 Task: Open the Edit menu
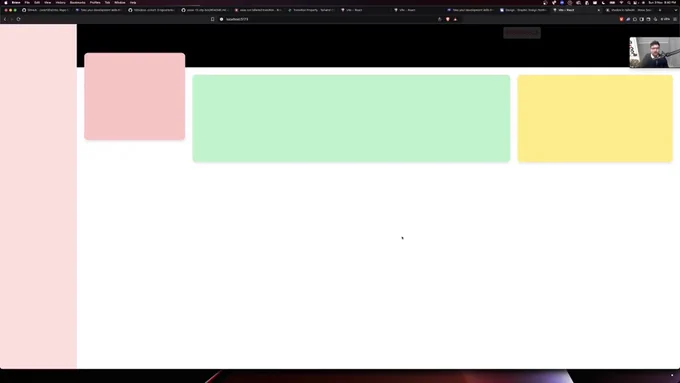click(37, 3)
